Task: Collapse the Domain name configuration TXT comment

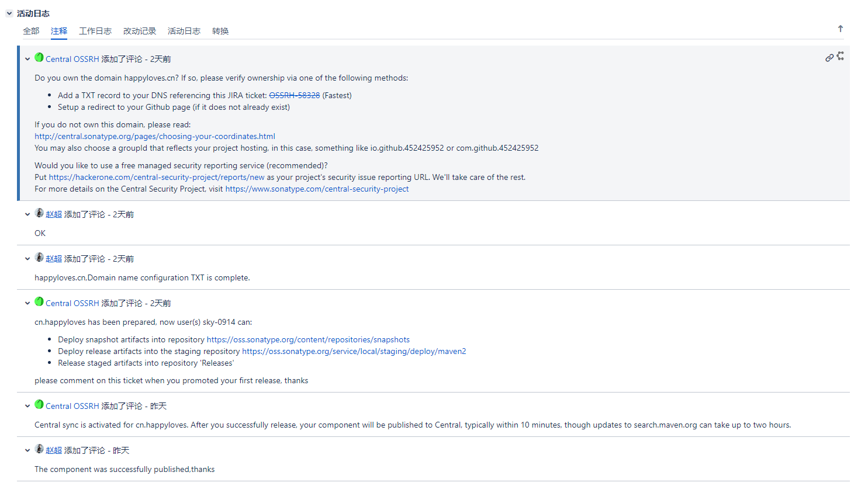Action: click(27, 259)
